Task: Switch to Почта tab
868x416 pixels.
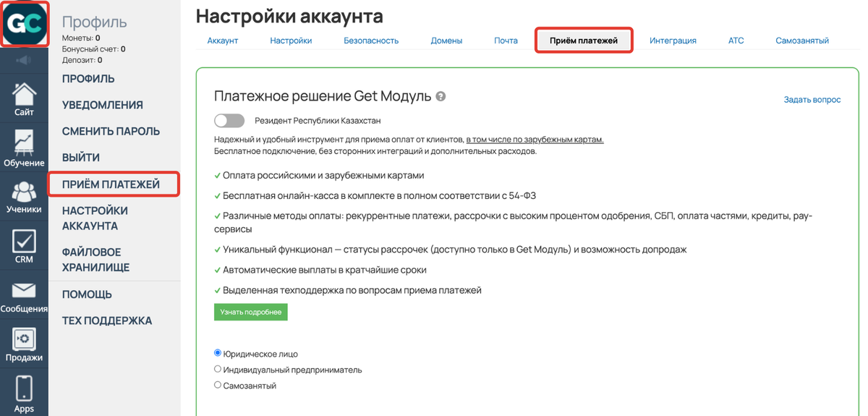Action: (506, 41)
